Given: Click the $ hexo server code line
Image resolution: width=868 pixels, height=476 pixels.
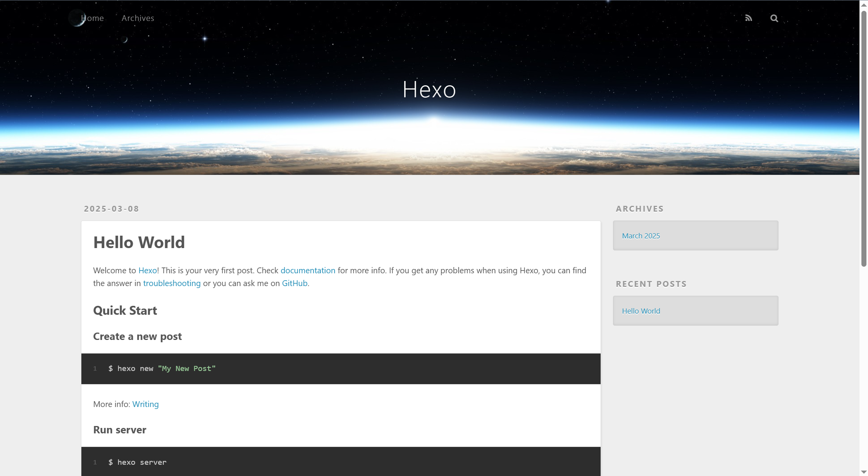Looking at the screenshot, I should (137, 462).
